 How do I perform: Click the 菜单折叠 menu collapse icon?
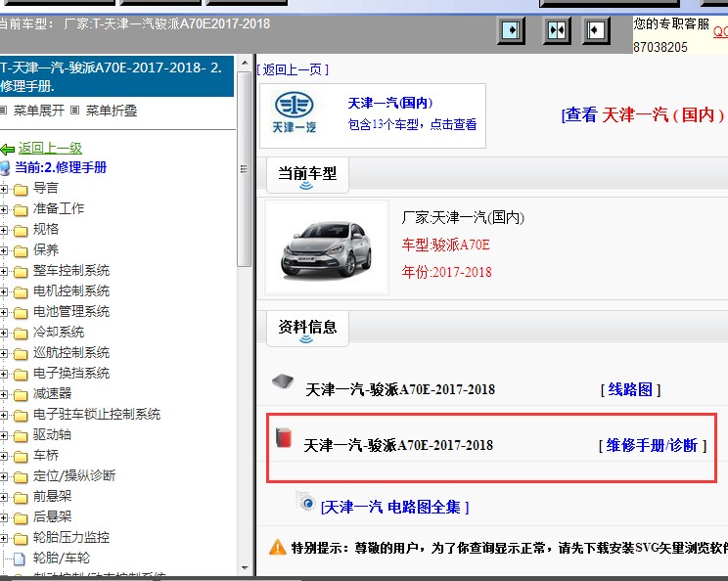click(74, 111)
